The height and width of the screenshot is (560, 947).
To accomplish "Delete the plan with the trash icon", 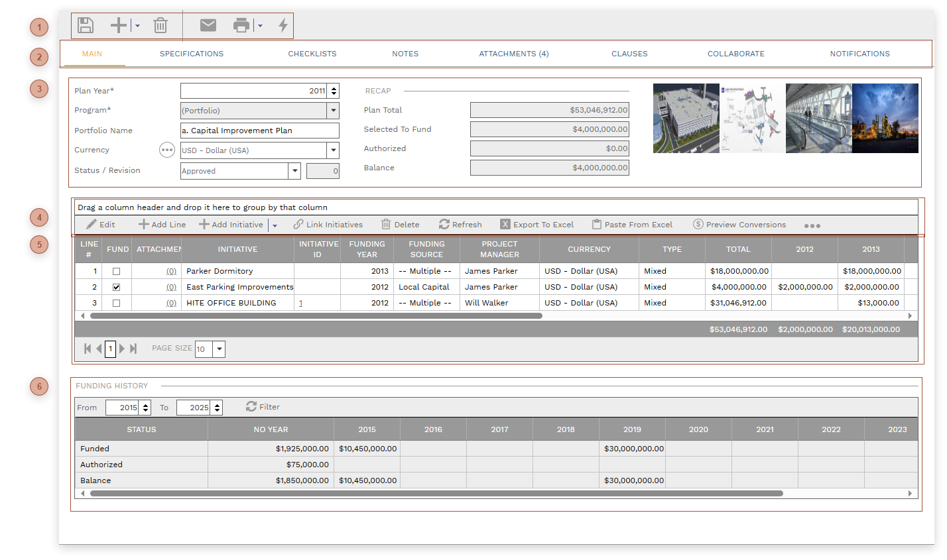I will pyautogui.click(x=159, y=25).
